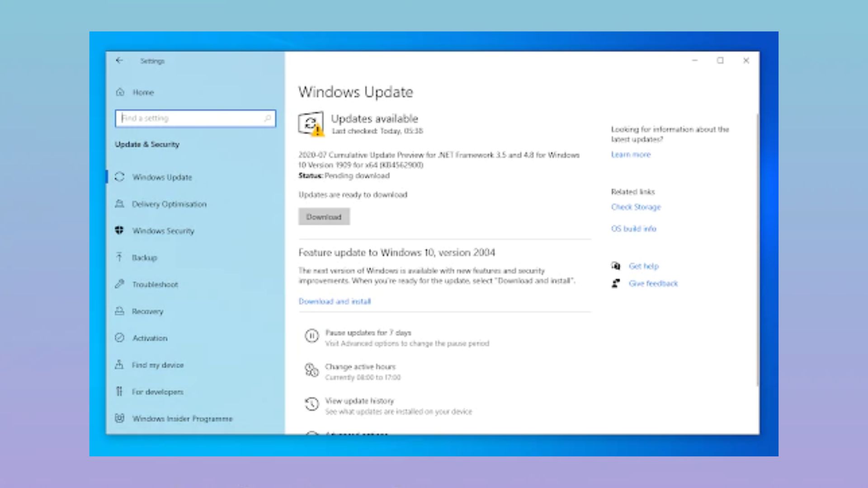Screen dimensions: 868x488
Task: Open Check Storage link
Action: click(636, 207)
